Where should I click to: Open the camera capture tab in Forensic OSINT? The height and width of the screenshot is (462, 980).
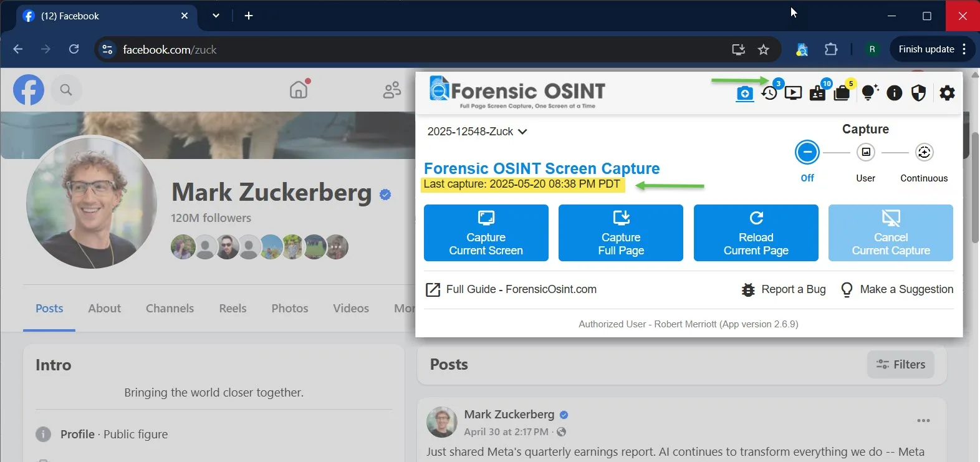tap(744, 94)
